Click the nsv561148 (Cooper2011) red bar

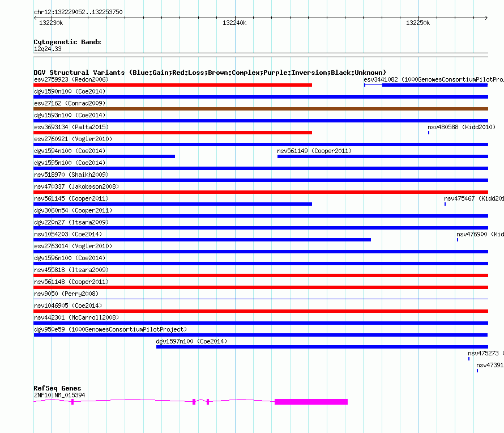(260, 287)
